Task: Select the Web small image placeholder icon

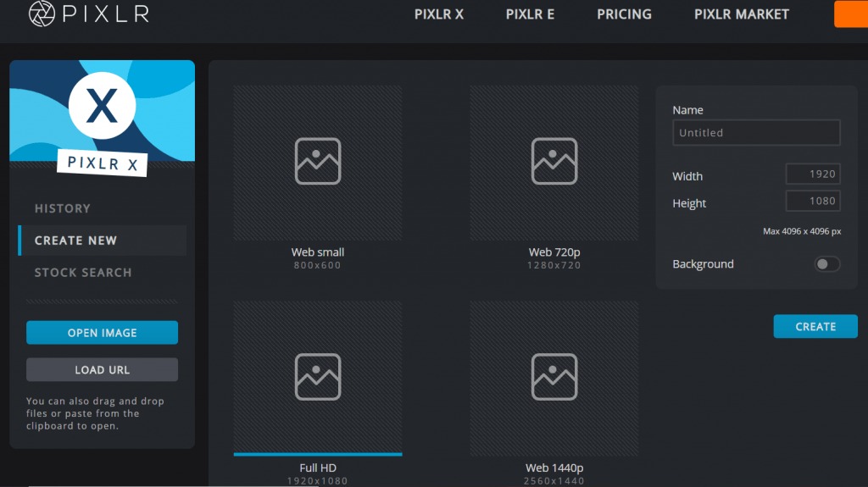Action: click(318, 161)
